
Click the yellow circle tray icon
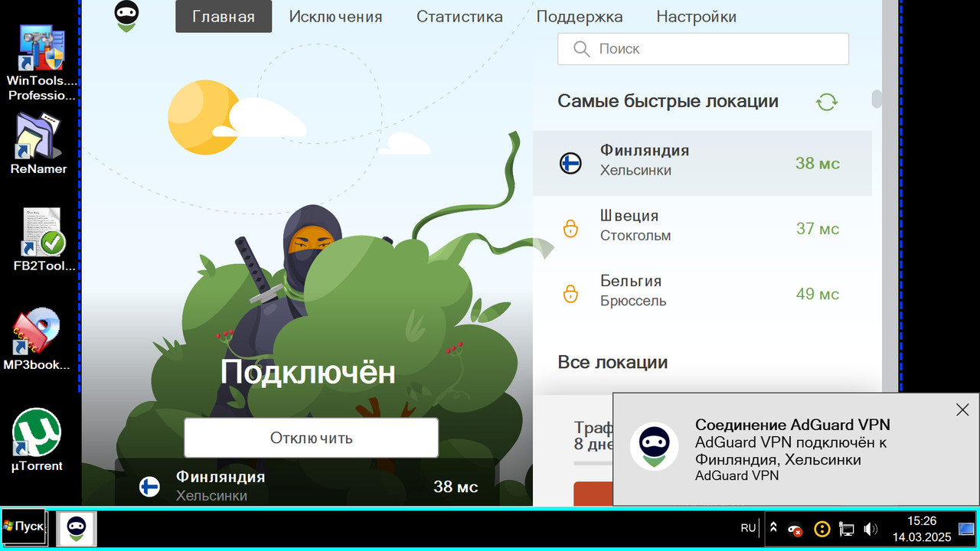coord(822,529)
